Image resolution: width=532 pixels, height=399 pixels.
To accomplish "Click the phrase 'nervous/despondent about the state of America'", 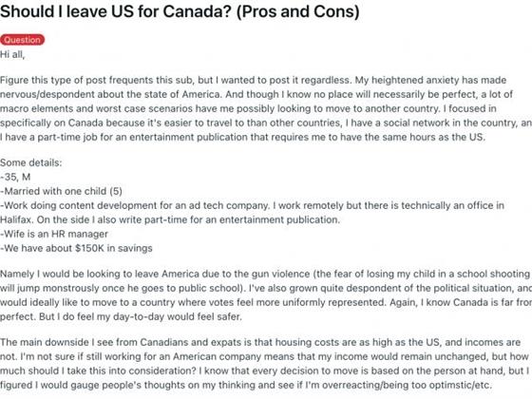I will tap(110, 94).
